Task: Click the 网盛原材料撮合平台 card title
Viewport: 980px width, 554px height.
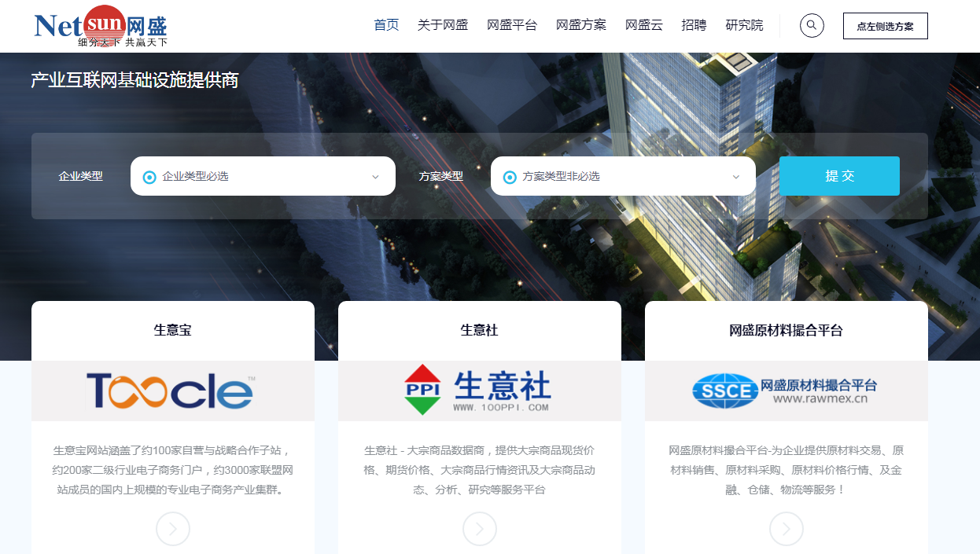Action: pos(786,331)
